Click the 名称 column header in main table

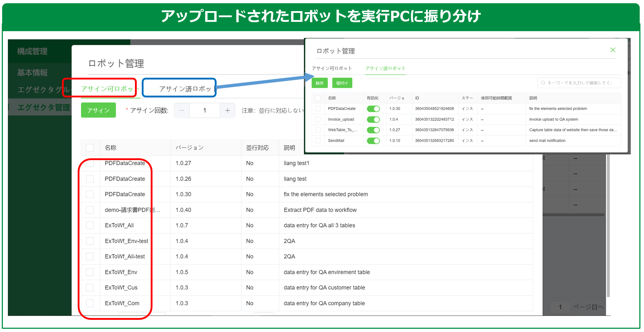click(111, 148)
